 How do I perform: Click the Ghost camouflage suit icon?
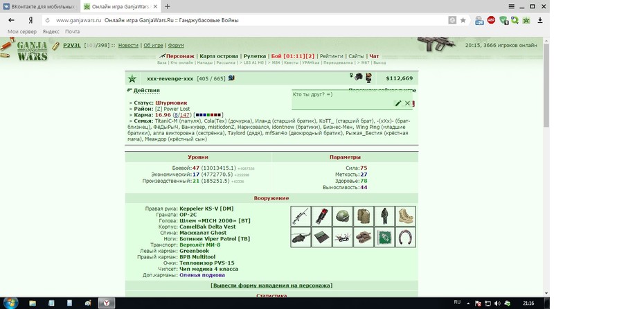click(x=384, y=216)
